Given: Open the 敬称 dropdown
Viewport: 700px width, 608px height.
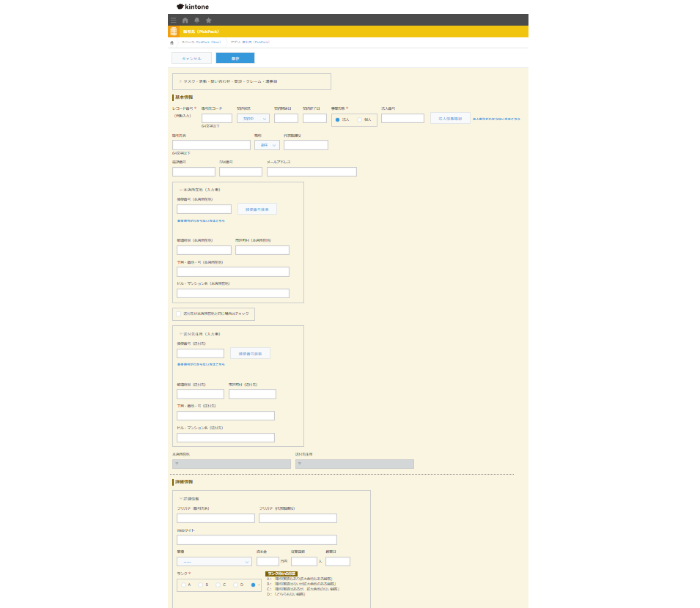Looking at the screenshot, I should click(266, 145).
